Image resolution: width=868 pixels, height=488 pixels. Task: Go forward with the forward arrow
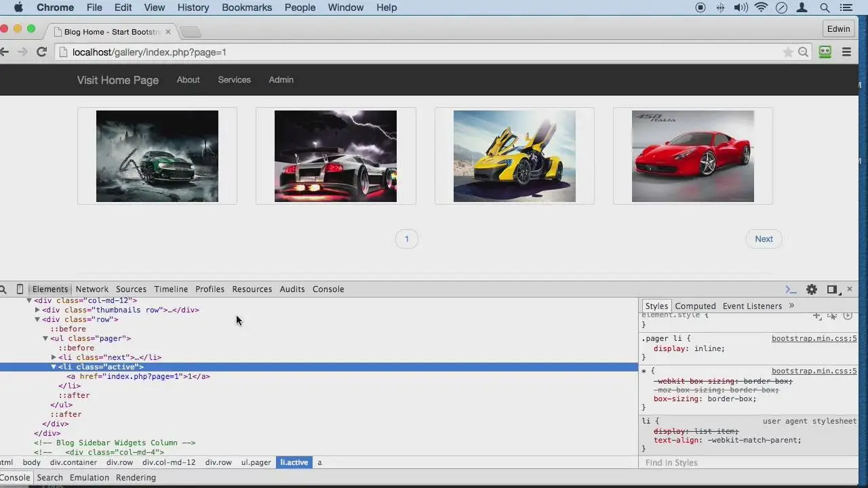[x=22, y=52]
